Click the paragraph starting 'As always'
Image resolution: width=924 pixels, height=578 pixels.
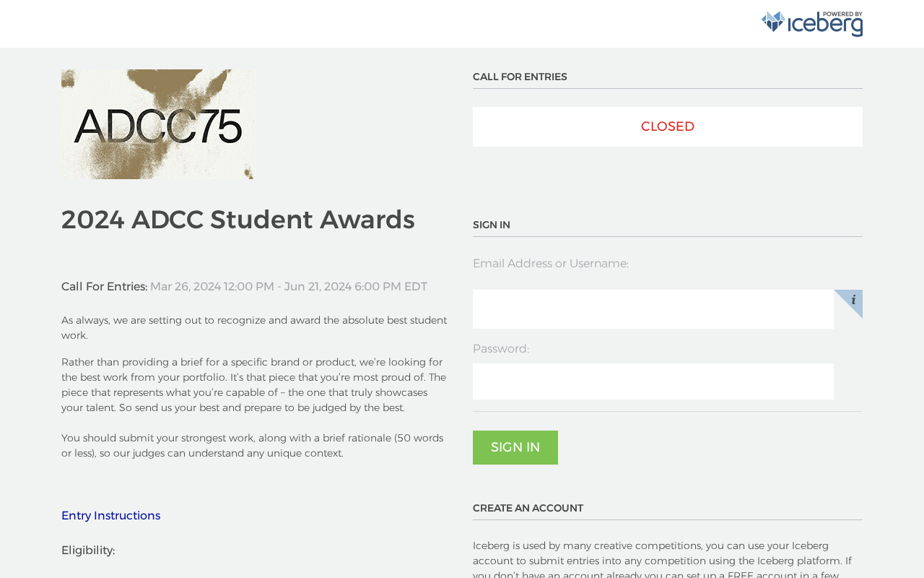coord(254,328)
